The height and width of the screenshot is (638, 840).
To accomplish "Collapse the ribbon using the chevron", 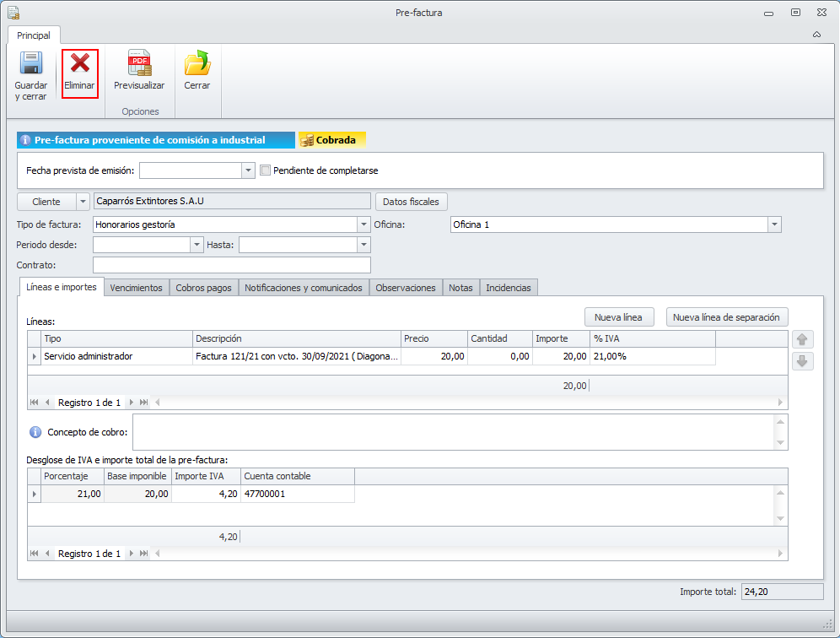I will 816,35.
